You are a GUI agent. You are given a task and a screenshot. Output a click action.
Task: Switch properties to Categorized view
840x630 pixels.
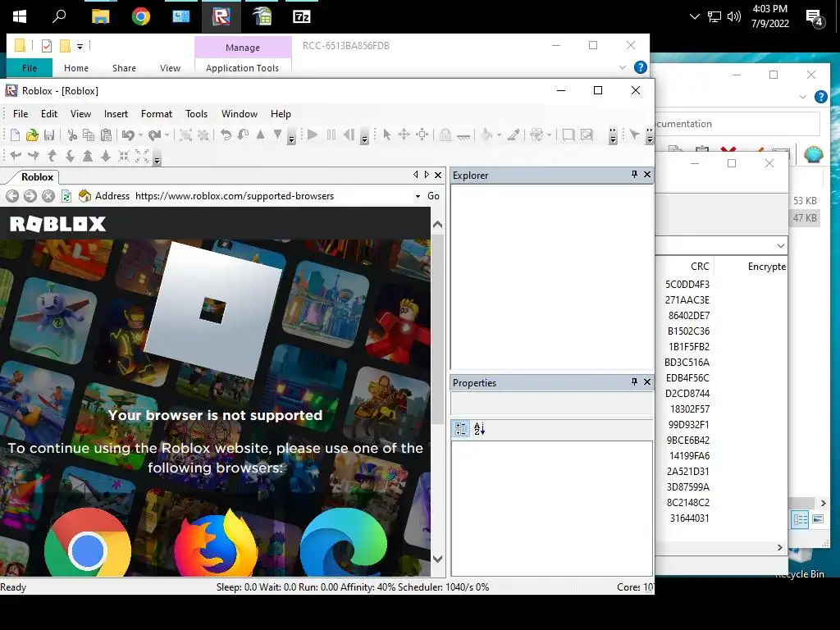click(x=461, y=428)
